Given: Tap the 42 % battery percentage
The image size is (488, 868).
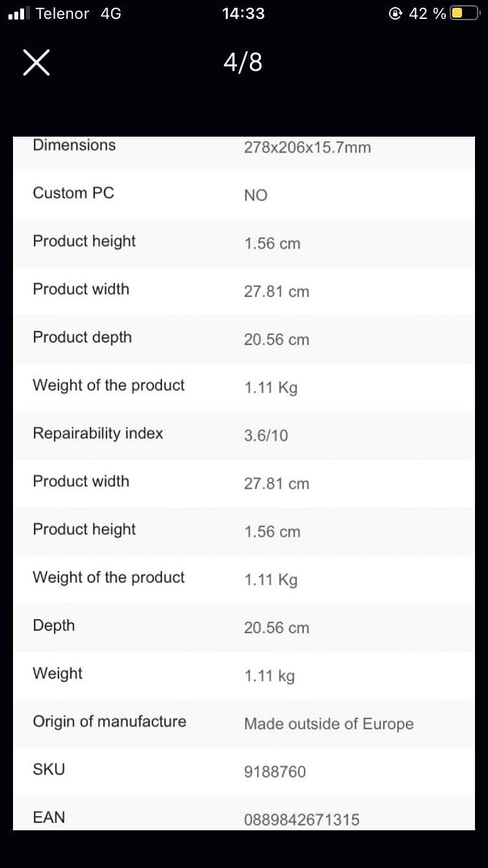Looking at the screenshot, I should (x=427, y=13).
